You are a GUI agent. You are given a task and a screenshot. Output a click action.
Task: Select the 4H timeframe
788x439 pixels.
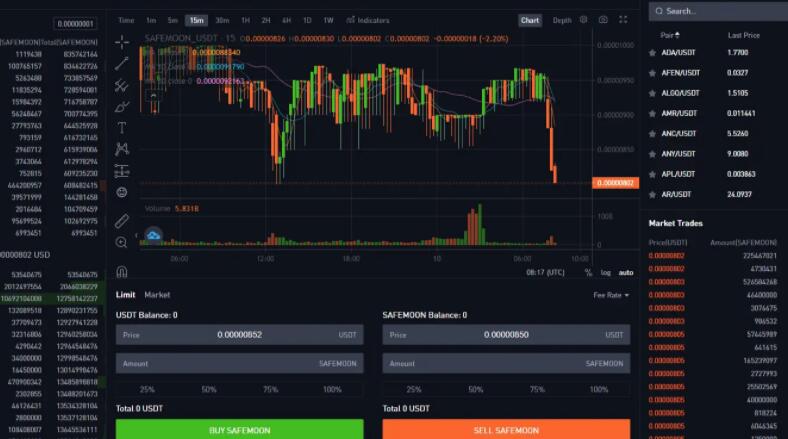286,20
